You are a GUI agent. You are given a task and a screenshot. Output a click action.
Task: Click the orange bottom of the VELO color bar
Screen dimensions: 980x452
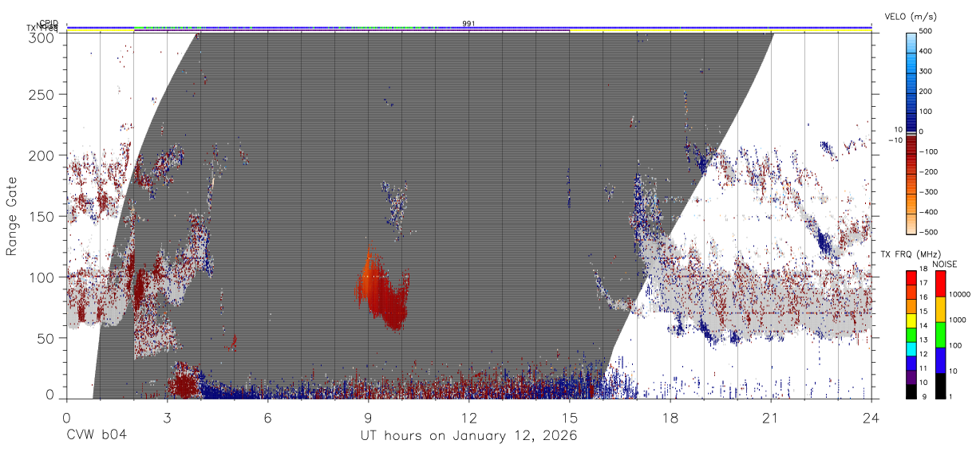911,222
